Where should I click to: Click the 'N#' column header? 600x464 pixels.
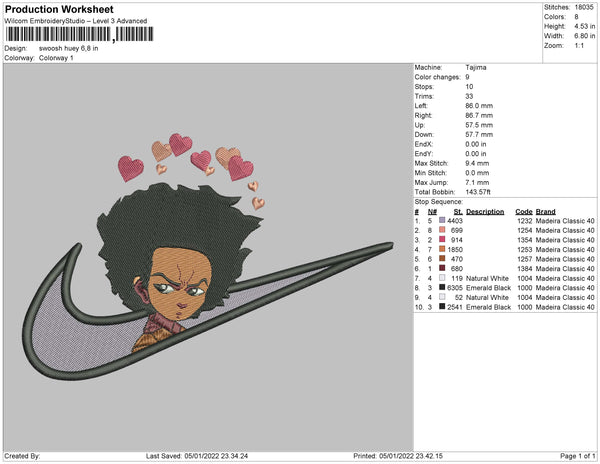coord(432,212)
